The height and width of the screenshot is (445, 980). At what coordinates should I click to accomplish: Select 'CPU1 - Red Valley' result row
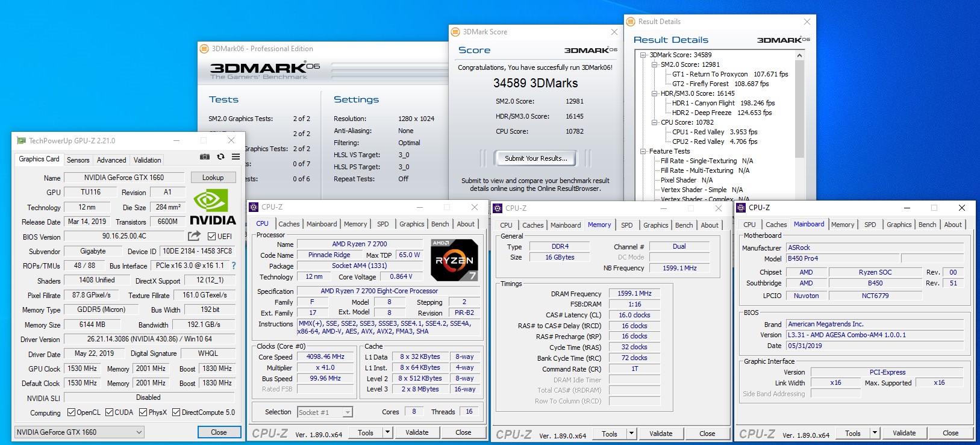714,132
